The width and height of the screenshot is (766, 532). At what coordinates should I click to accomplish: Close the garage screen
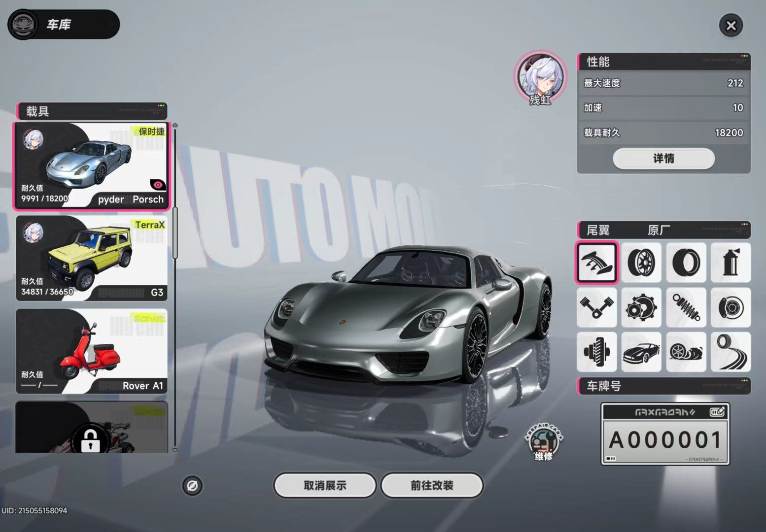731,25
